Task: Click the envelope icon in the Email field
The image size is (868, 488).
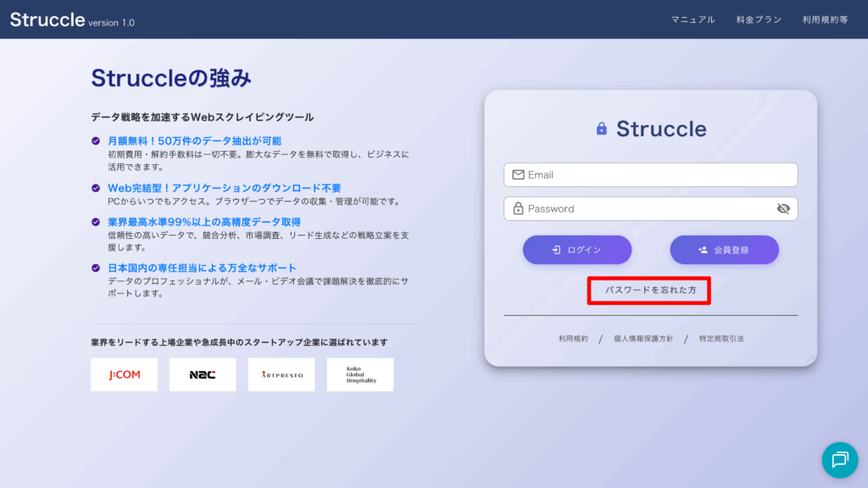Action: [x=518, y=175]
